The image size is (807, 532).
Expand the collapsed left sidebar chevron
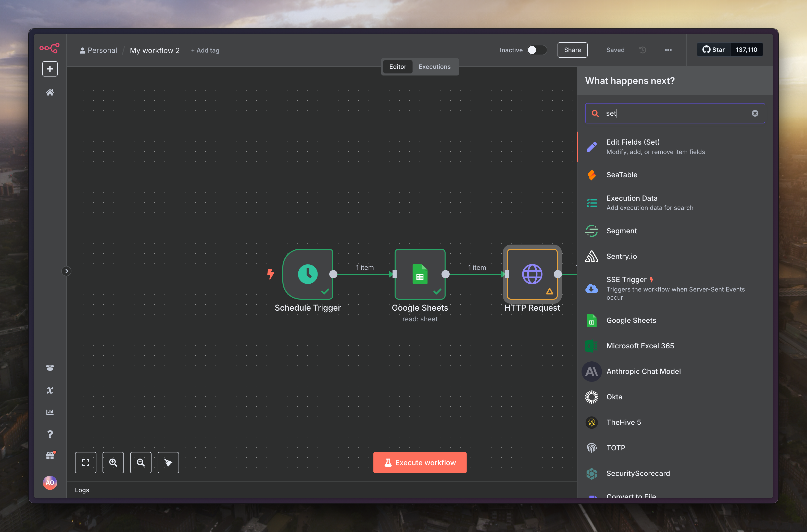[67, 271]
